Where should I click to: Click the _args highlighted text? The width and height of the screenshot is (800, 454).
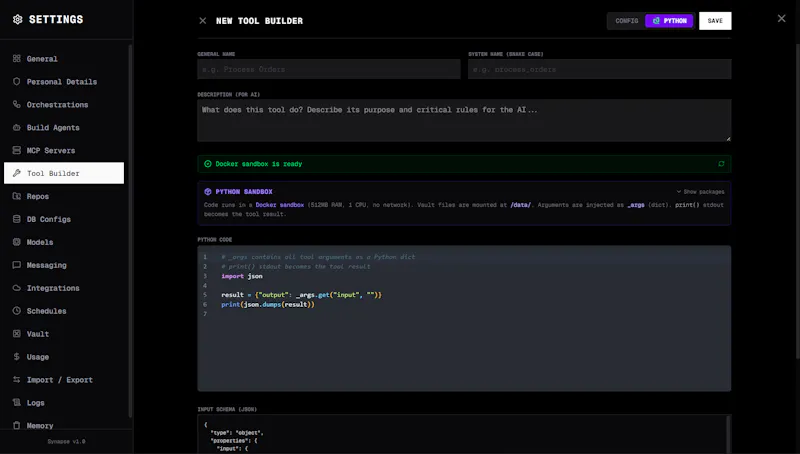(x=636, y=205)
